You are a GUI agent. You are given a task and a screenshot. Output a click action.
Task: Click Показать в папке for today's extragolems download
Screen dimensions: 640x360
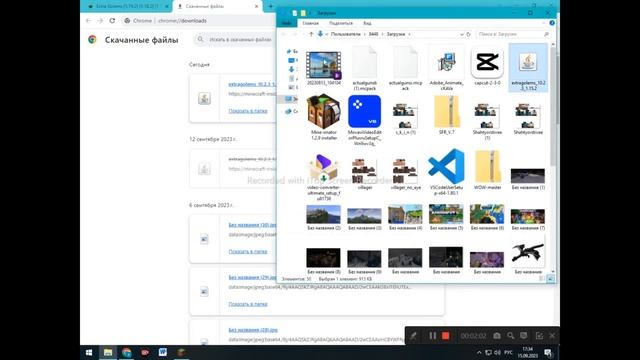tap(248, 111)
